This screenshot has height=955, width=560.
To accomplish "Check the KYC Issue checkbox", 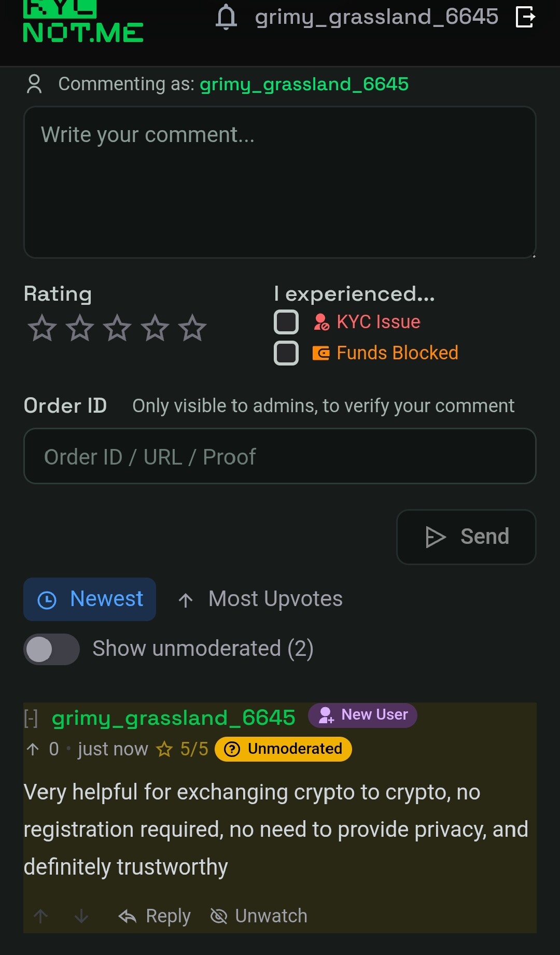I will click(x=286, y=322).
